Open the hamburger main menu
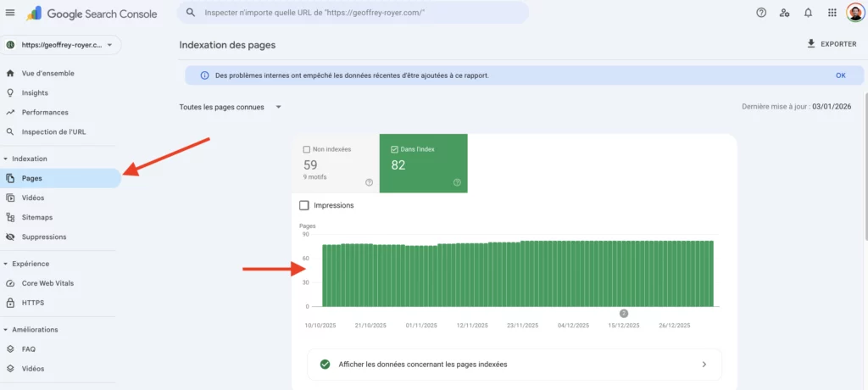Viewport: 868px width, 390px height. (10, 14)
